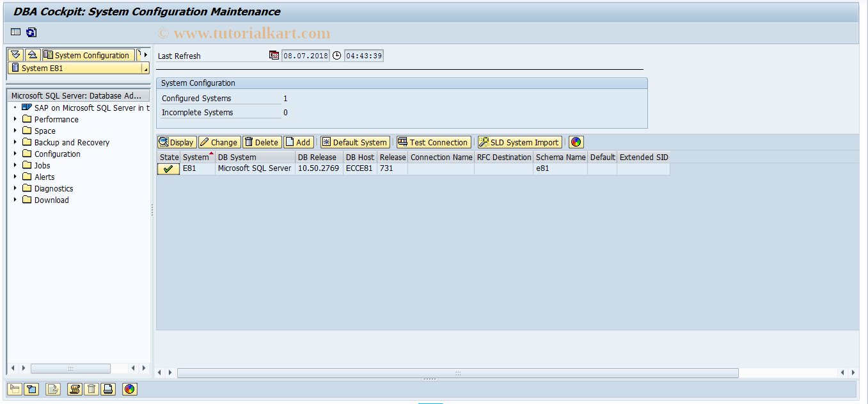The width and height of the screenshot is (868, 404).
Task: Click the RFC Destination column header
Action: [x=504, y=157]
